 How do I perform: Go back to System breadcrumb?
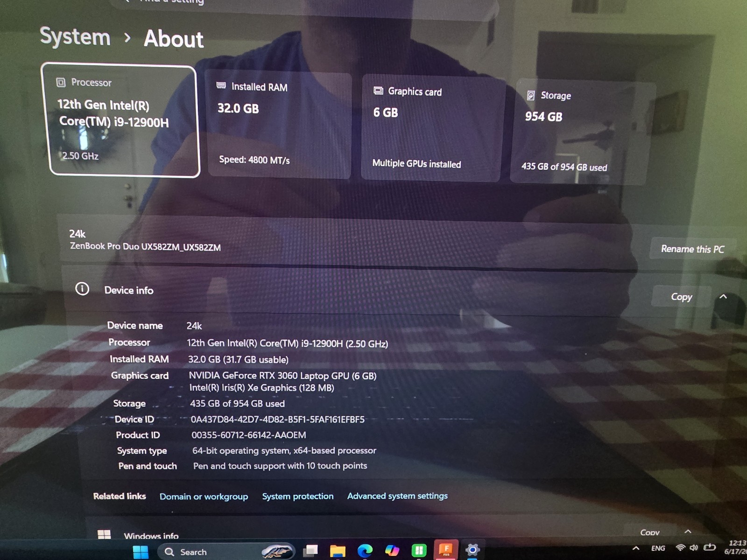click(75, 36)
